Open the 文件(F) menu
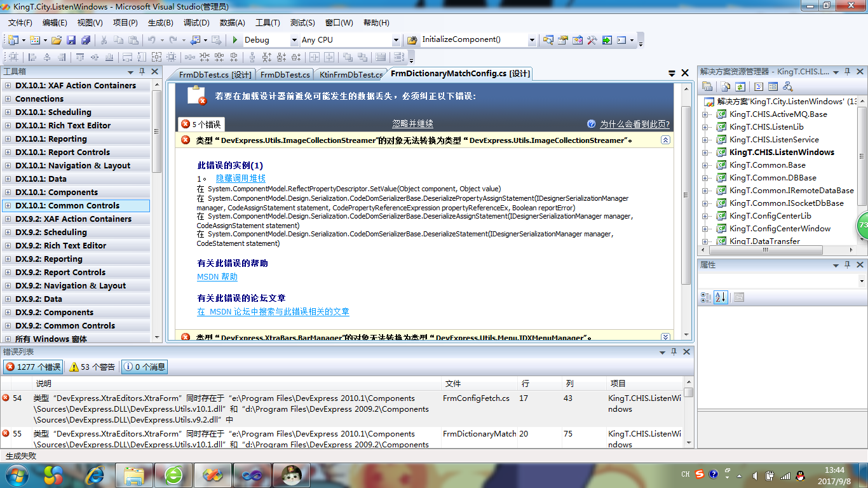Image resolution: width=868 pixels, height=488 pixels. [x=20, y=23]
